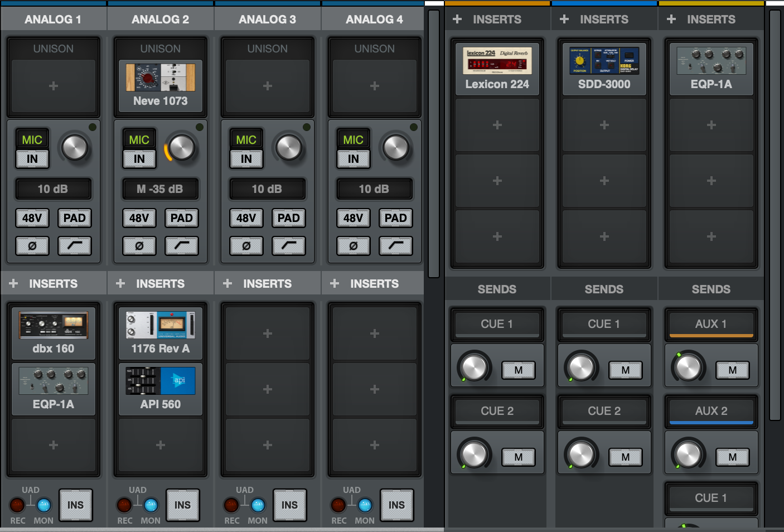Click Analog 2 preamp gain knob
The height and width of the screenshot is (532, 784).
click(x=182, y=147)
